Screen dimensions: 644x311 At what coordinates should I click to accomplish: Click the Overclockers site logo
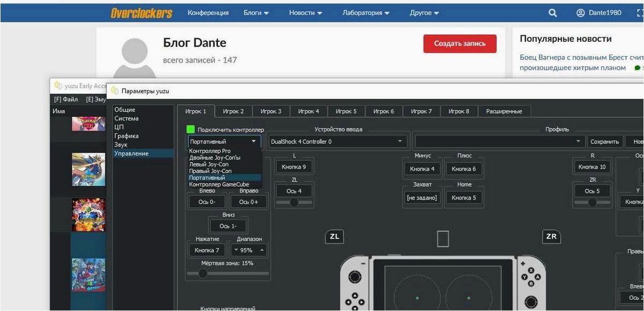[x=141, y=13]
